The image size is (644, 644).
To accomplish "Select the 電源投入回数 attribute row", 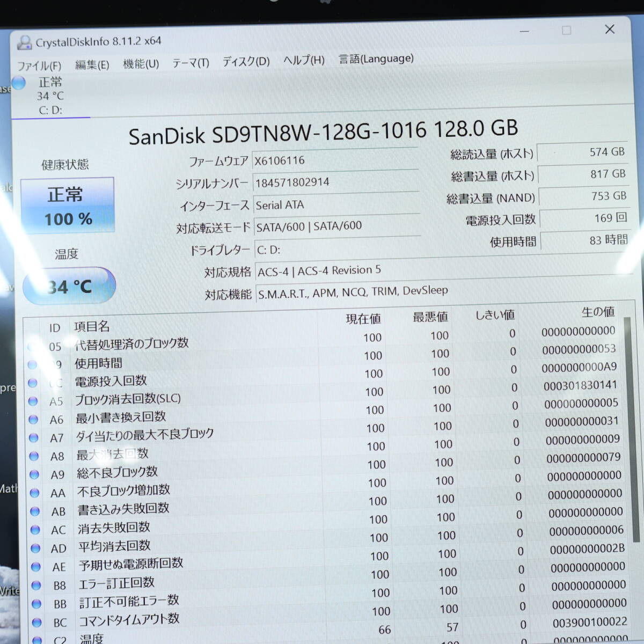I will [x=322, y=376].
